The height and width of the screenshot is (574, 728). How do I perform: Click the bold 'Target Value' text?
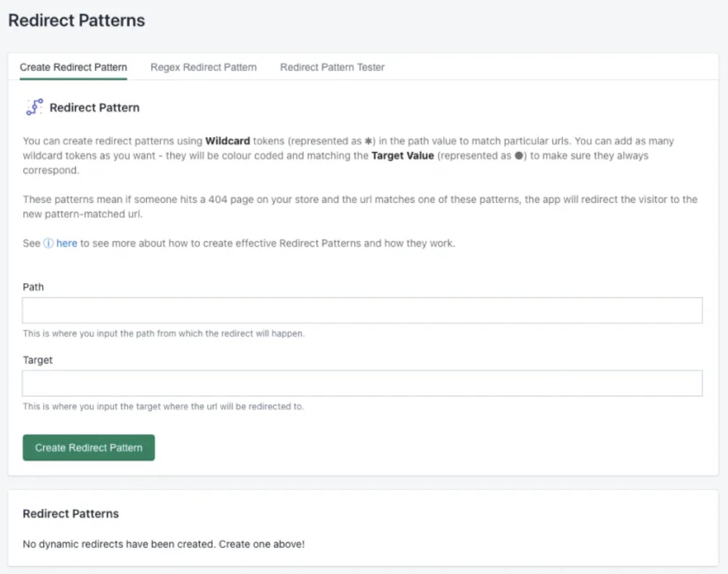pos(402,156)
